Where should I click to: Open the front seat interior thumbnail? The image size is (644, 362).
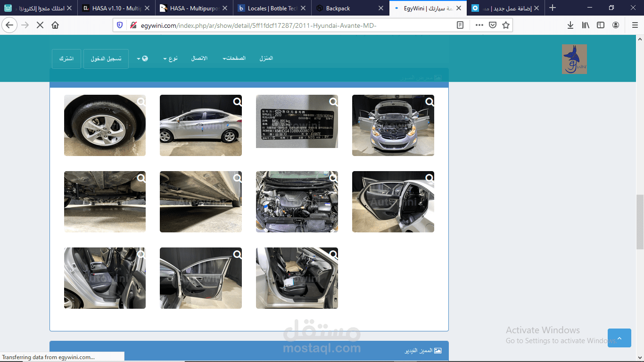pos(297,278)
